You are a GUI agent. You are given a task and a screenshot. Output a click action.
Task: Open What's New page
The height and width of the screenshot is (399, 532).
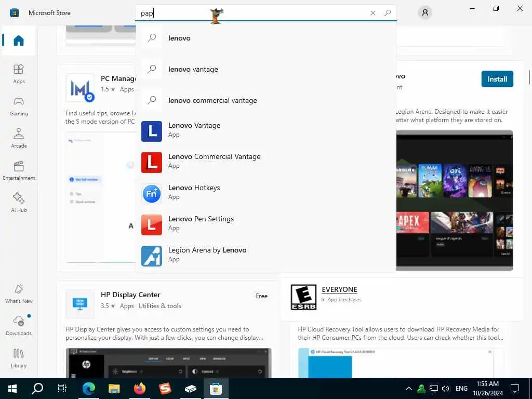pyautogui.click(x=19, y=294)
